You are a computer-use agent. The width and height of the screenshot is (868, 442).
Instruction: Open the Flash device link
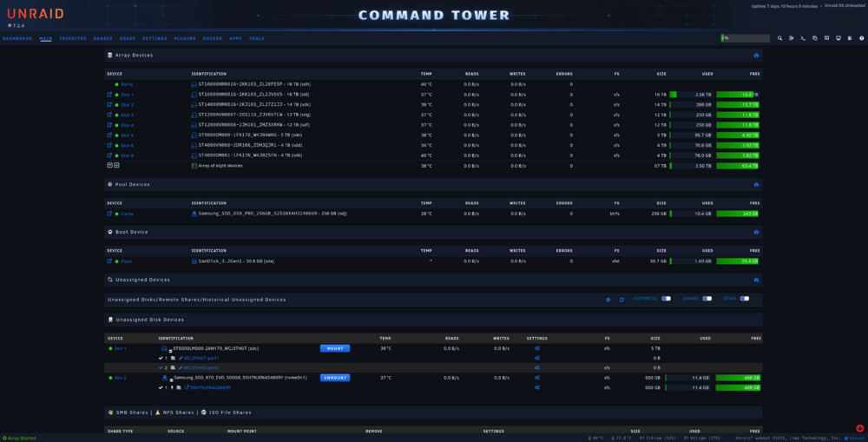(126, 261)
